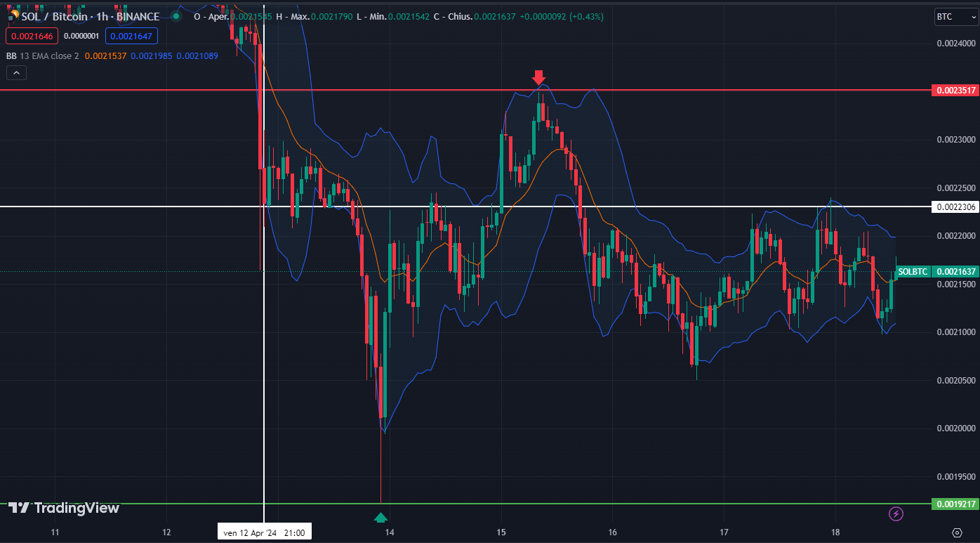Click the spread value 0.0000001

[x=81, y=36]
